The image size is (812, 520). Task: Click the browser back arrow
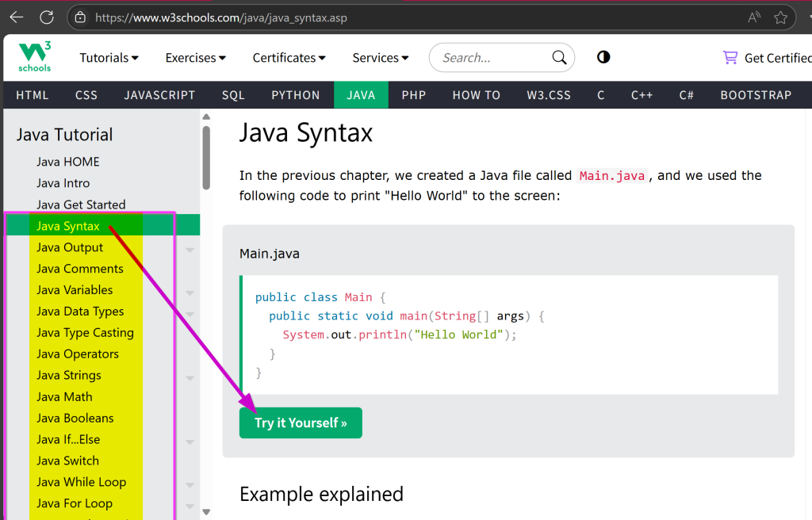coord(16,17)
